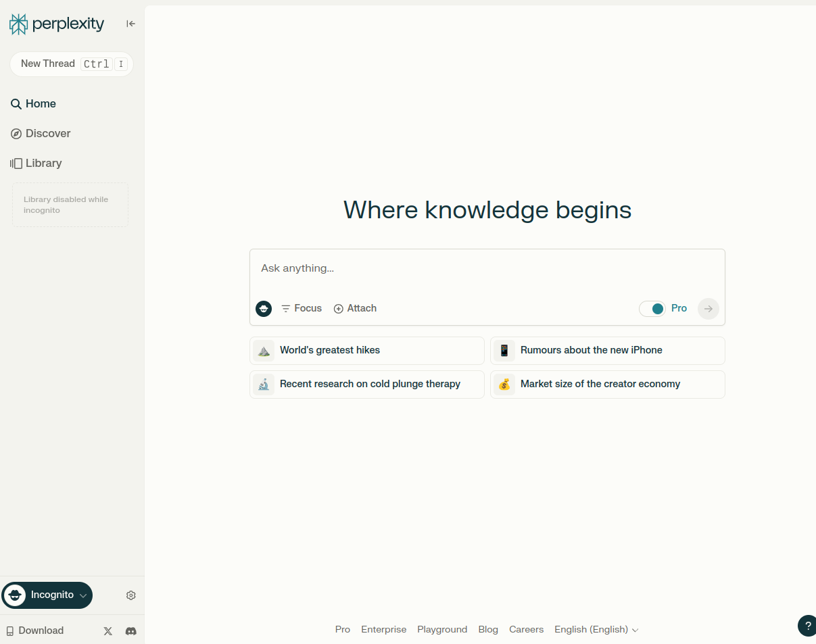The height and width of the screenshot is (644, 816).
Task: Open the Focus options menu
Action: click(x=302, y=309)
